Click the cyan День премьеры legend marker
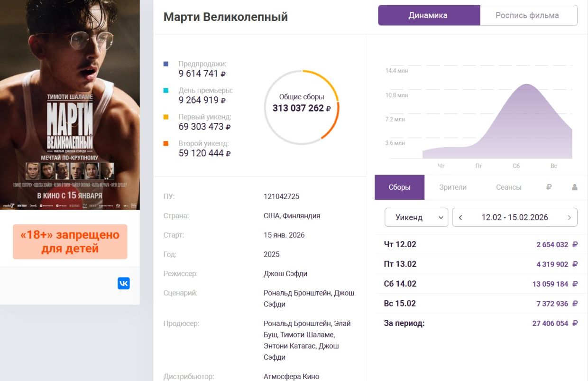588x381 pixels. [165, 90]
